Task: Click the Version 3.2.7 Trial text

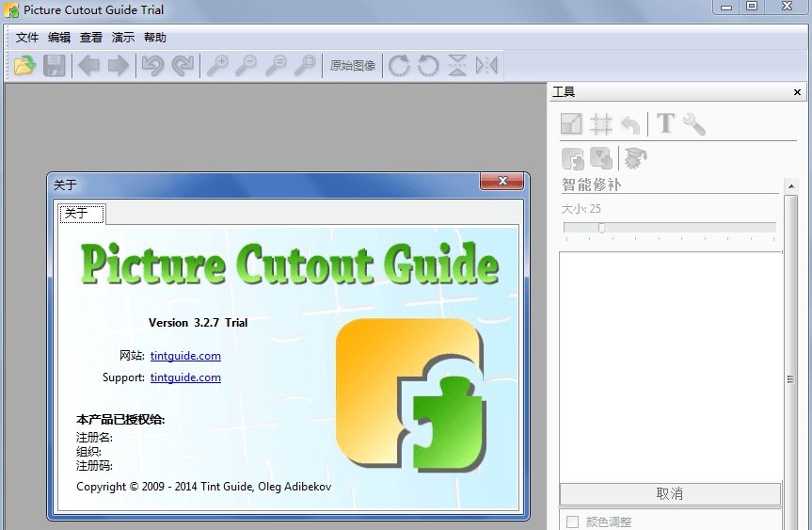Action: (x=198, y=323)
